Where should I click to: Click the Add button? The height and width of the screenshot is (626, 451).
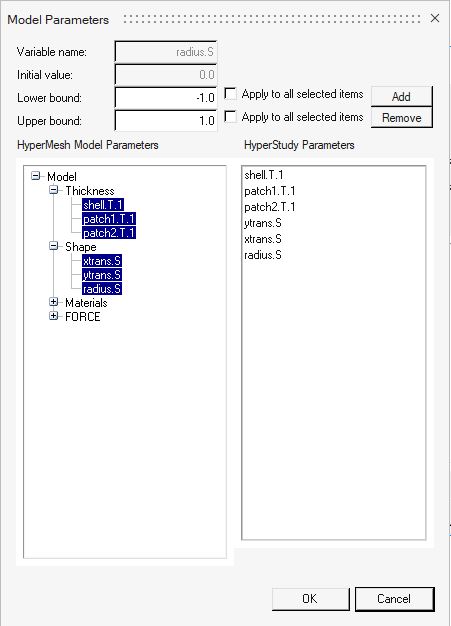point(402,96)
